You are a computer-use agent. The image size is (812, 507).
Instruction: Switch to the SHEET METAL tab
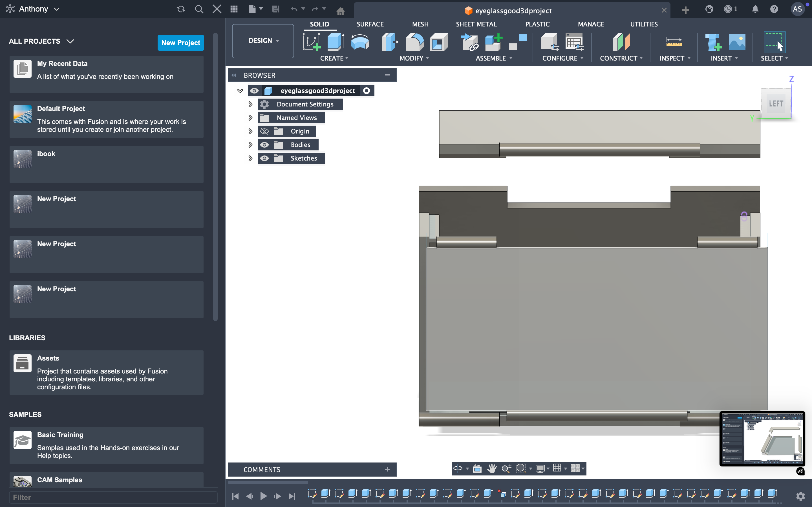pyautogui.click(x=476, y=24)
